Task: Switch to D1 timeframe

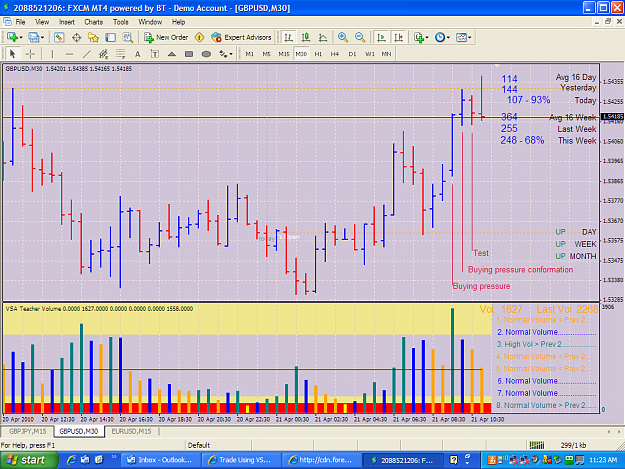Action: click(x=352, y=54)
